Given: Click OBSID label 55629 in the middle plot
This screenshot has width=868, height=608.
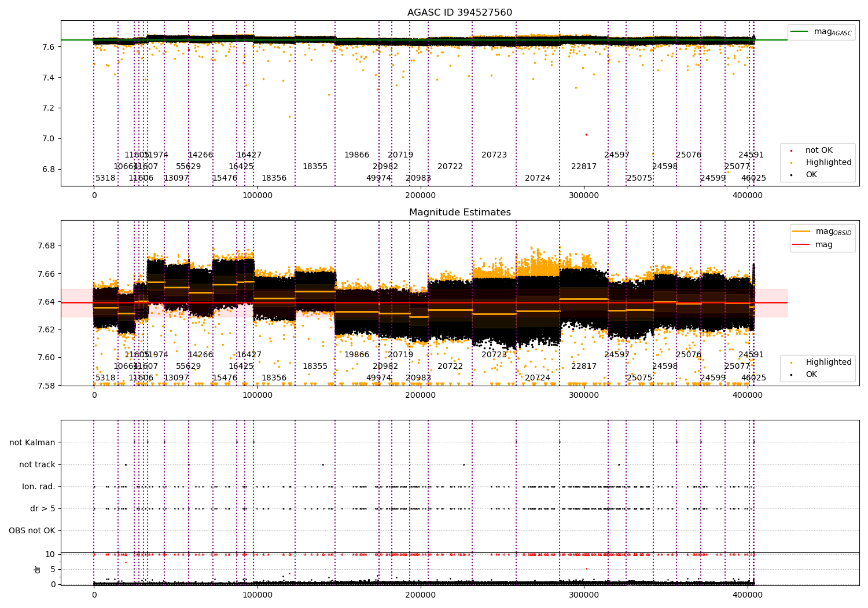Looking at the screenshot, I should coord(189,367).
